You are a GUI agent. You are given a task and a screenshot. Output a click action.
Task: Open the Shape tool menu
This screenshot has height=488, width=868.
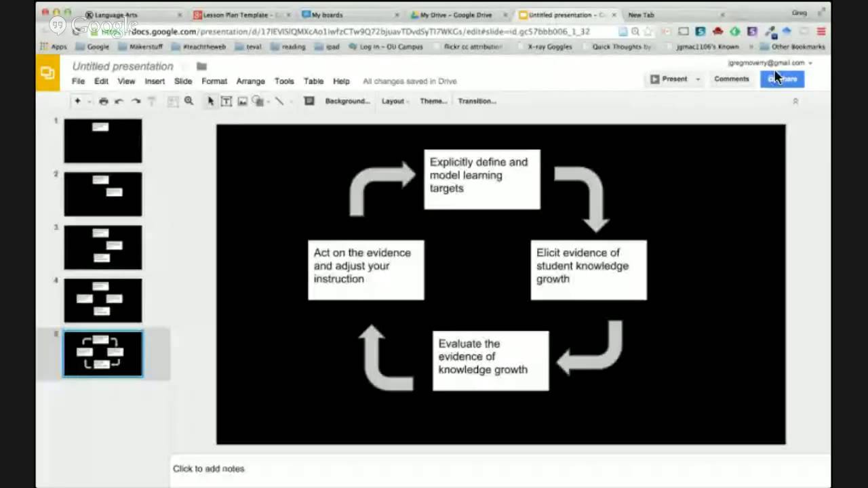[x=258, y=101]
